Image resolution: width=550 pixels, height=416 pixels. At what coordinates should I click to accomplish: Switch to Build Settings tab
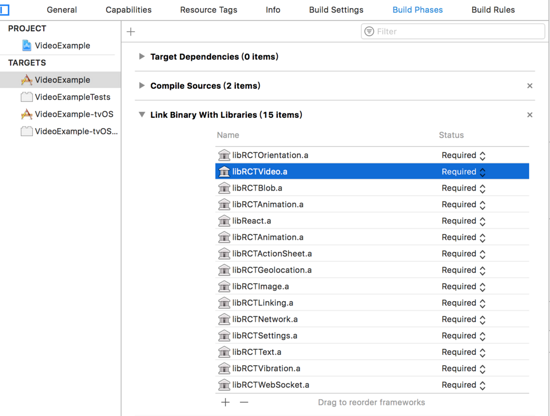(x=336, y=10)
